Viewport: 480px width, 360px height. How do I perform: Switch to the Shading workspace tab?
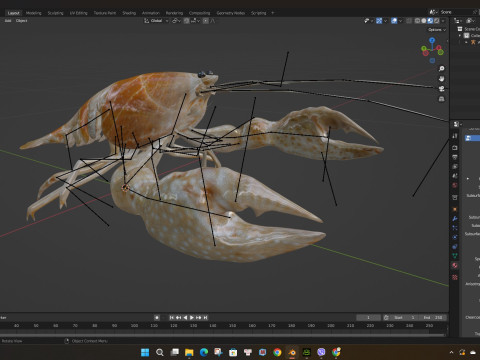[129, 13]
